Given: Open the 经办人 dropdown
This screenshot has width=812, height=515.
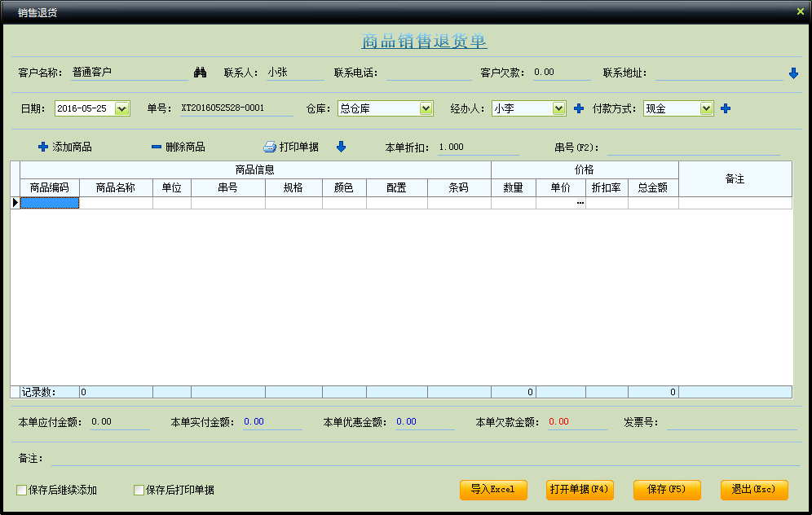Looking at the screenshot, I should coord(558,108).
